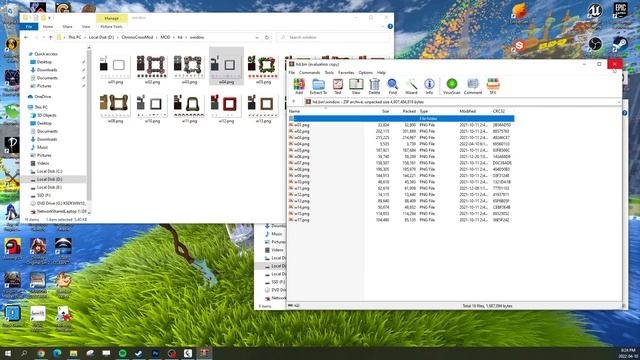
Task: Click Quick access in Explorer navigation pane
Action: (x=46, y=54)
